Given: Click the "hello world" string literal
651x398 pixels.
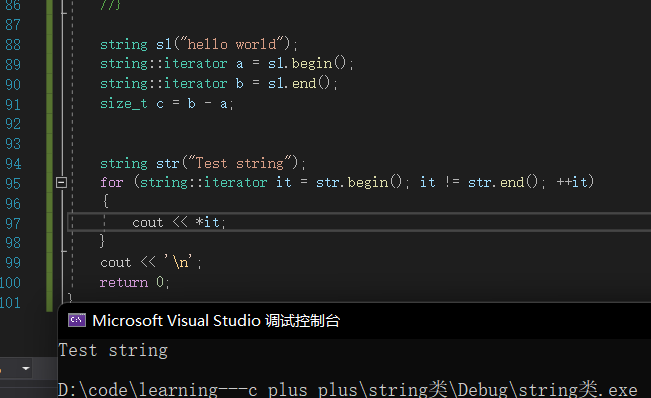Looking at the screenshot, I should tap(232, 44).
